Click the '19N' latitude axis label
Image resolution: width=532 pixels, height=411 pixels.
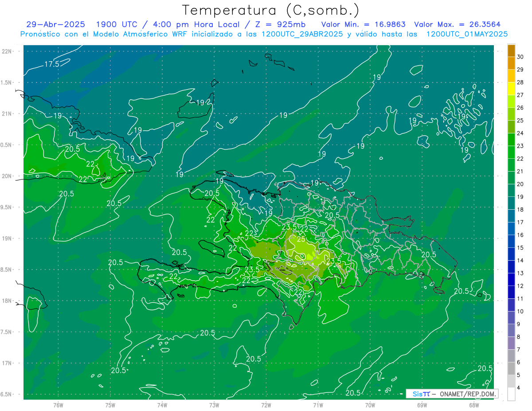[8, 238]
